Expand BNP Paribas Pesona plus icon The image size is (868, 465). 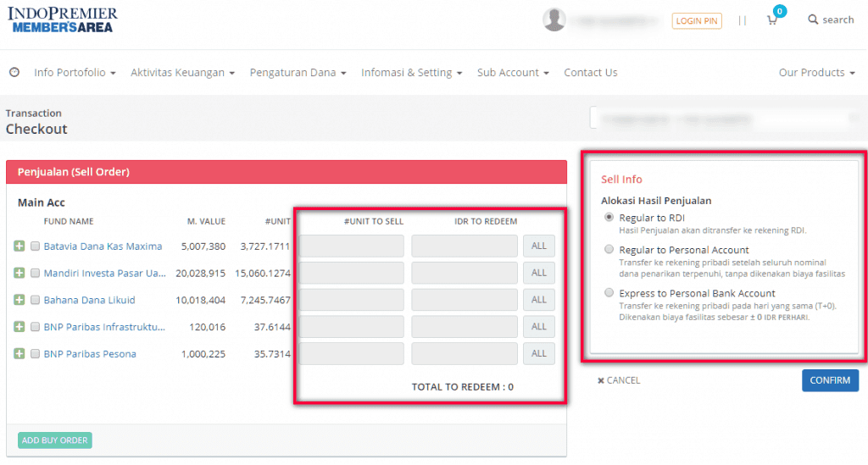pos(19,354)
